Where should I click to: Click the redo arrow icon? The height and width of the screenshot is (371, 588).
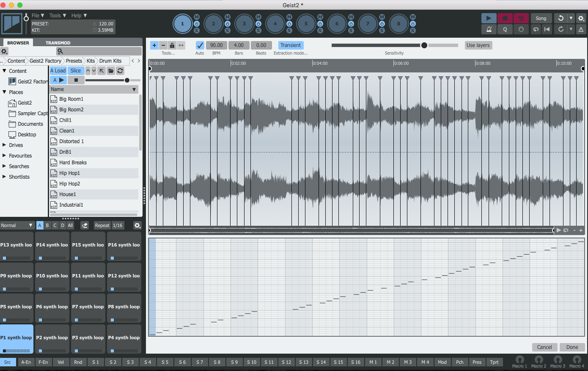pos(561,29)
